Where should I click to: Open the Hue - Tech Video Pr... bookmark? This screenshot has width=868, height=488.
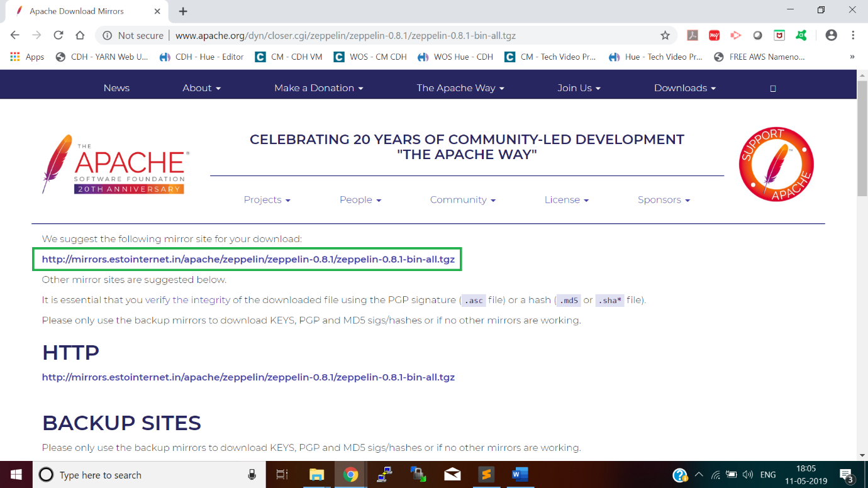pos(655,57)
